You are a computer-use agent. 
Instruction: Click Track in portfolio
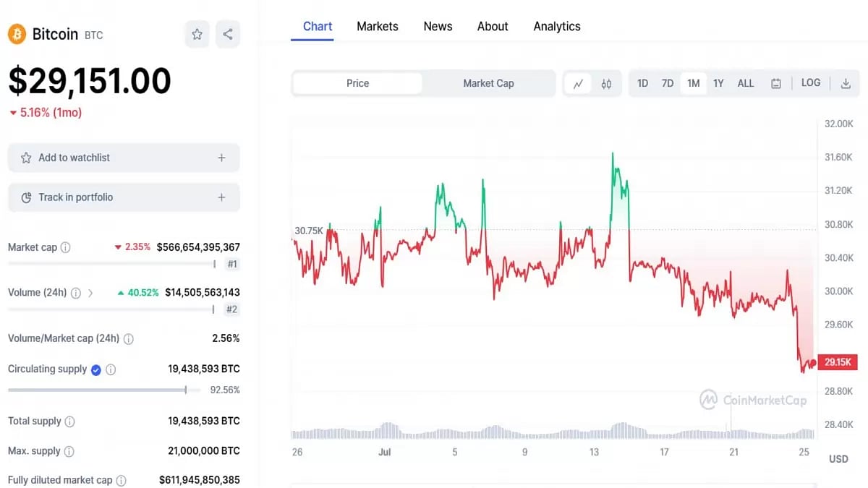[x=123, y=197]
